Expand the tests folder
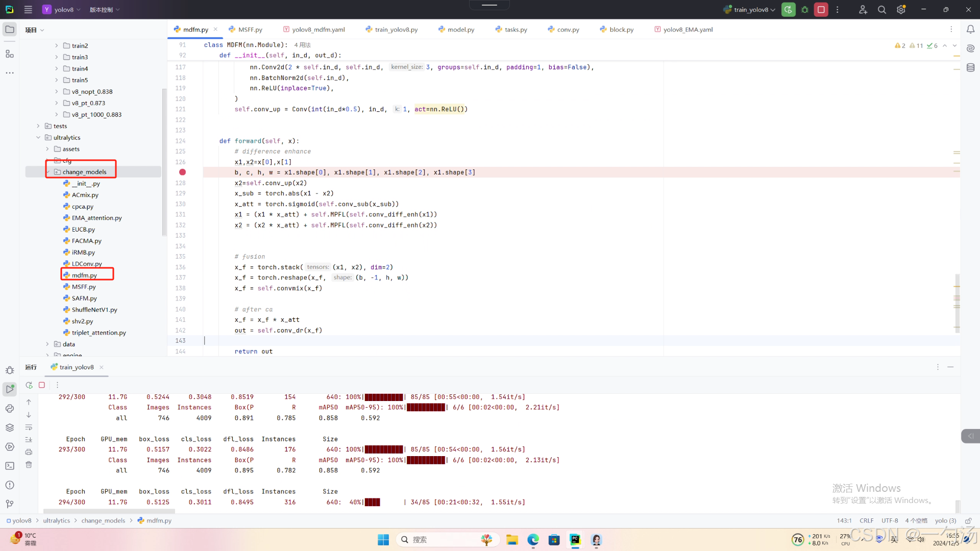The image size is (980, 551). 38,126
